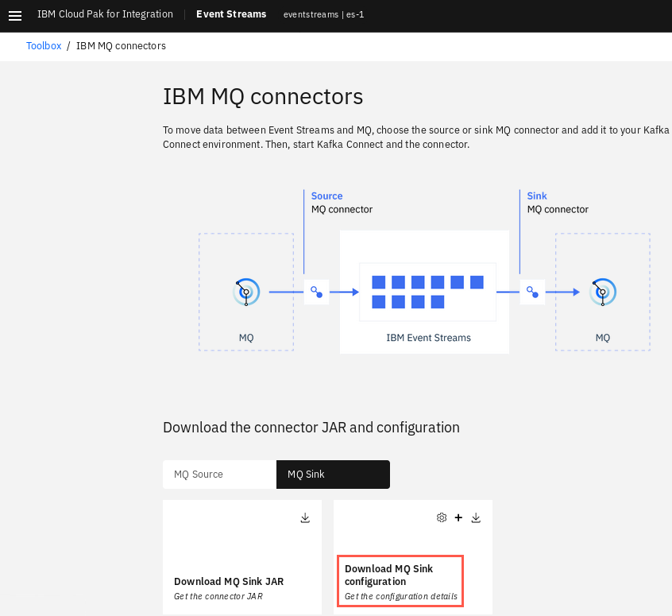Click the gear icon on configuration card
672x616 pixels.
click(x=442, y=517)
